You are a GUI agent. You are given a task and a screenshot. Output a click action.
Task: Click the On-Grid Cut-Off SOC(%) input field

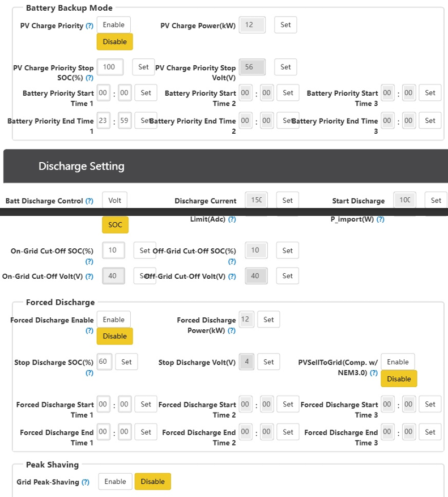click(x=113, y=250)
